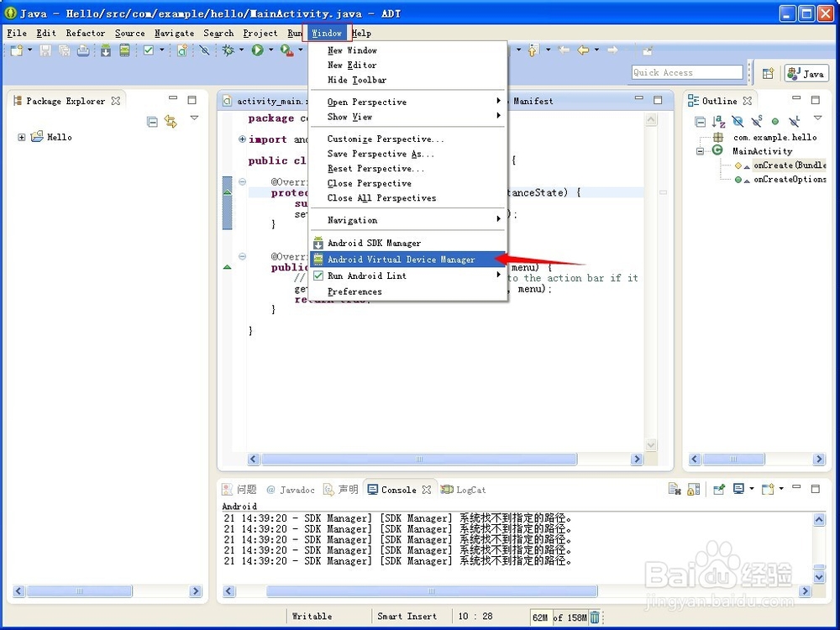Click the Debug bug icon in toolbar
Viewport: 840px width, 630px height.
coord(228,50)
